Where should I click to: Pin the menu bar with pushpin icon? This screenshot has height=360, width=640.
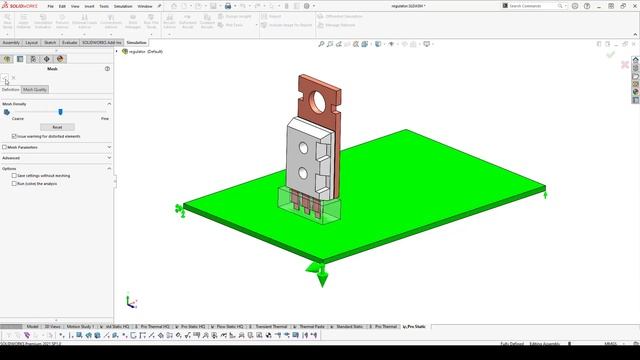(x=159, y=6)
